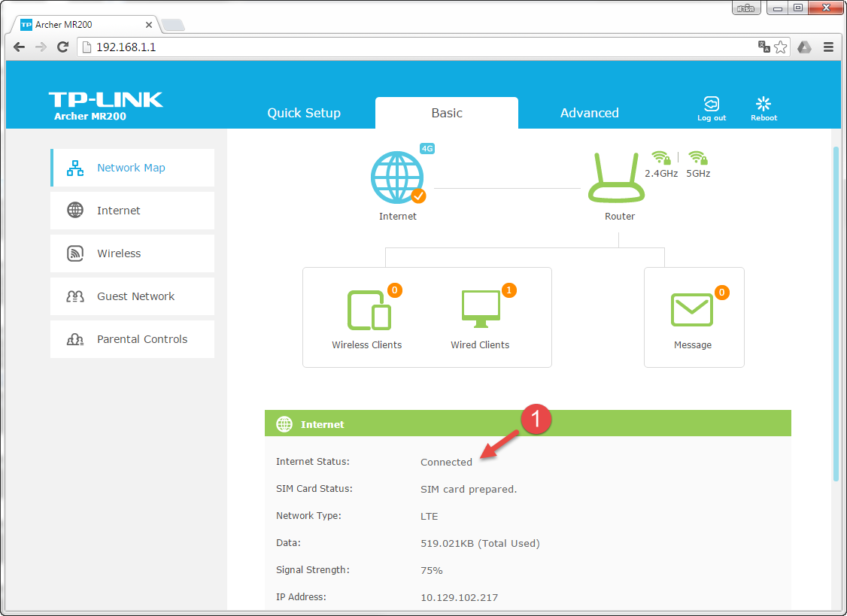The image size is (847, 616).
Task: Click the orange checkmark badge on the Internet globe
Action: pyautogui.click(x=419, y=196)
